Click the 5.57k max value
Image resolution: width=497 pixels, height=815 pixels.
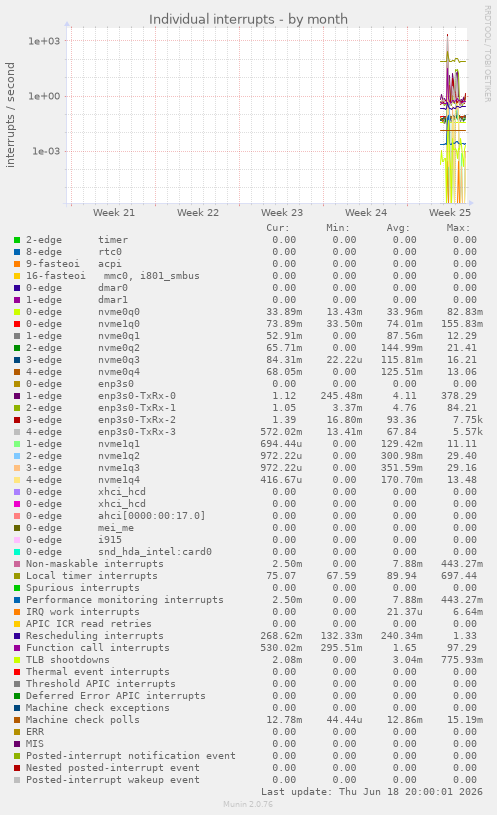[467, 432]
